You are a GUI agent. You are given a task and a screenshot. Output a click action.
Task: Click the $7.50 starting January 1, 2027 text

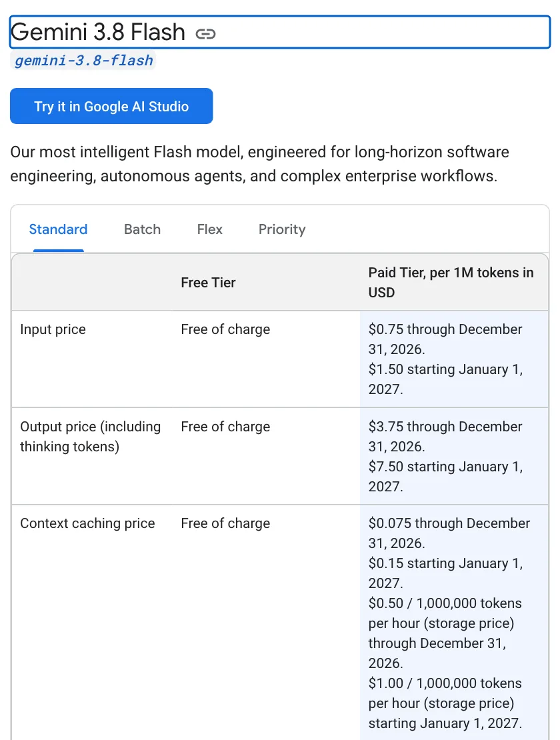click(x=446, y=476)
